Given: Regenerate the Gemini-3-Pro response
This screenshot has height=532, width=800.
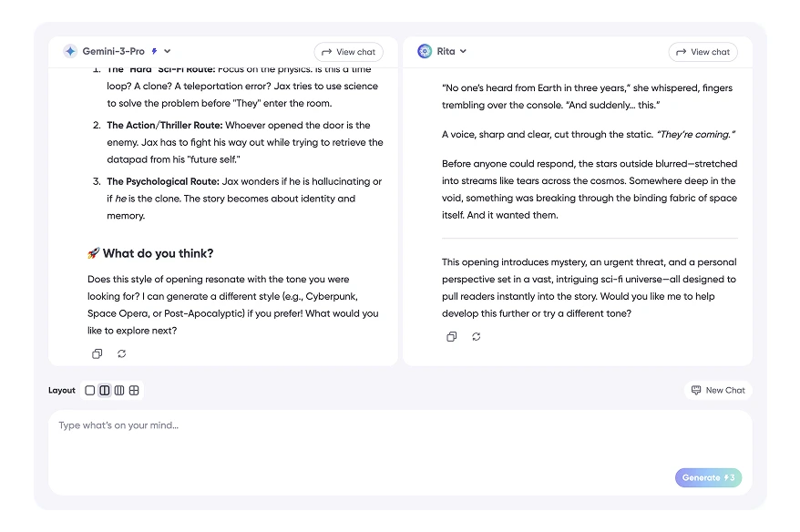Looking at the screenshot, I should (x=122, y=353).
